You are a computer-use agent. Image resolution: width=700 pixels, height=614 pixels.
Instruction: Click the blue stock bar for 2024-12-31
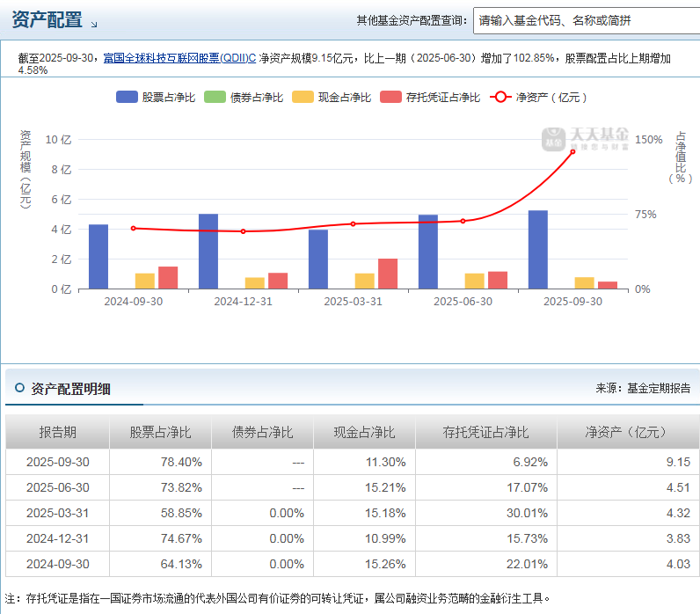[x=208, y=252]
